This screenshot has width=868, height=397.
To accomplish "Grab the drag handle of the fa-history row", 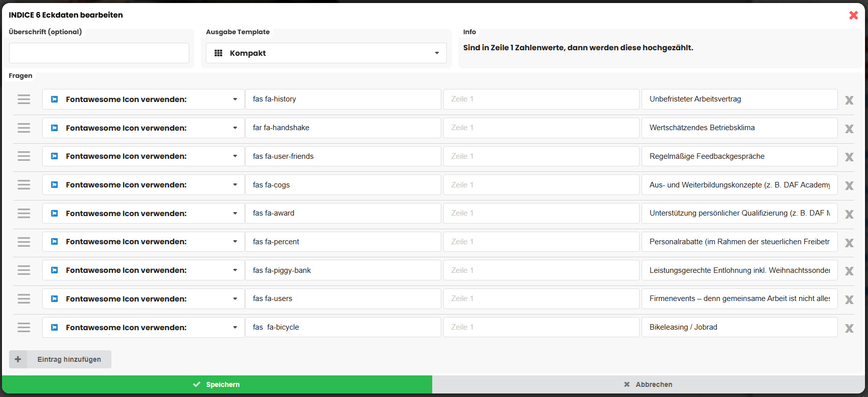I will pyautogui.click(x=24, y=100).
